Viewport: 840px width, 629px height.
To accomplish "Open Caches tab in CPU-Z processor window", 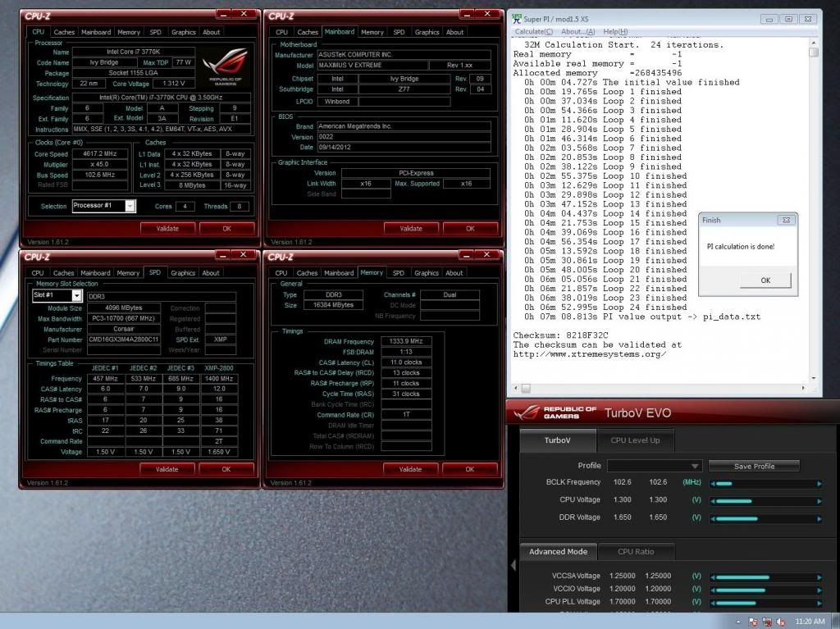I will [x=64, y=32].
